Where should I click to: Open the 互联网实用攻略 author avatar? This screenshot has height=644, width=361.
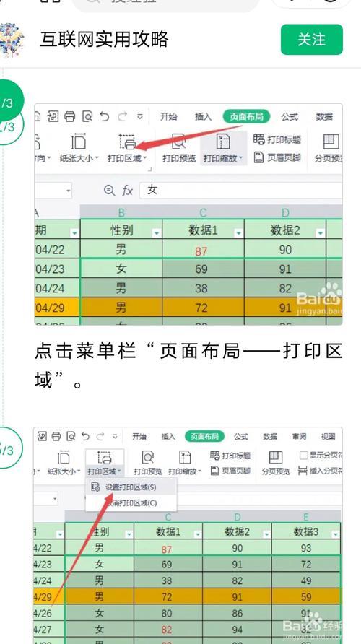point(12,40)
